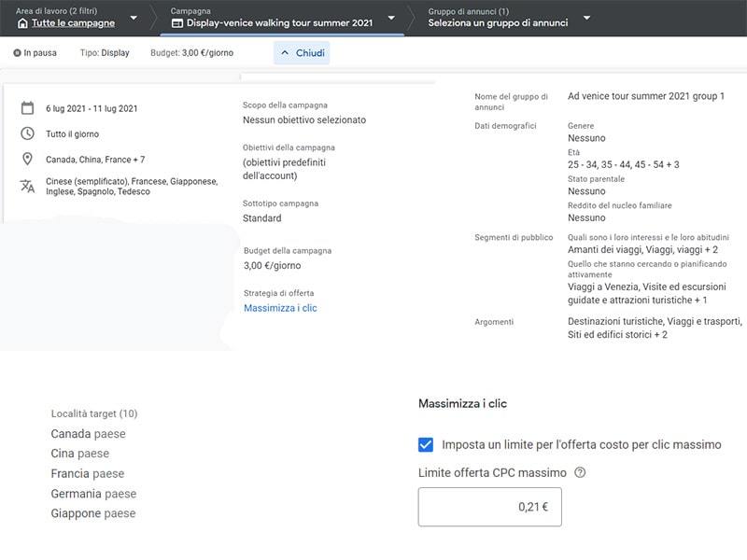Click Seleziona un gruppo di annunci
The height and width of the screenshot is (560, 747).
click(x=498, y=22)
